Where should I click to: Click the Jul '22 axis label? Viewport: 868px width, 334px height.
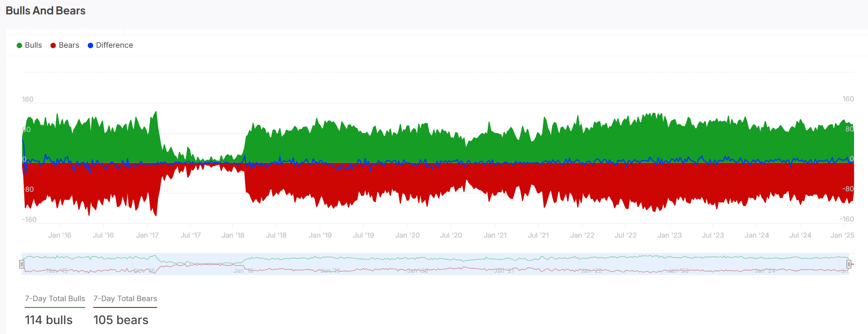coord(625,235)
